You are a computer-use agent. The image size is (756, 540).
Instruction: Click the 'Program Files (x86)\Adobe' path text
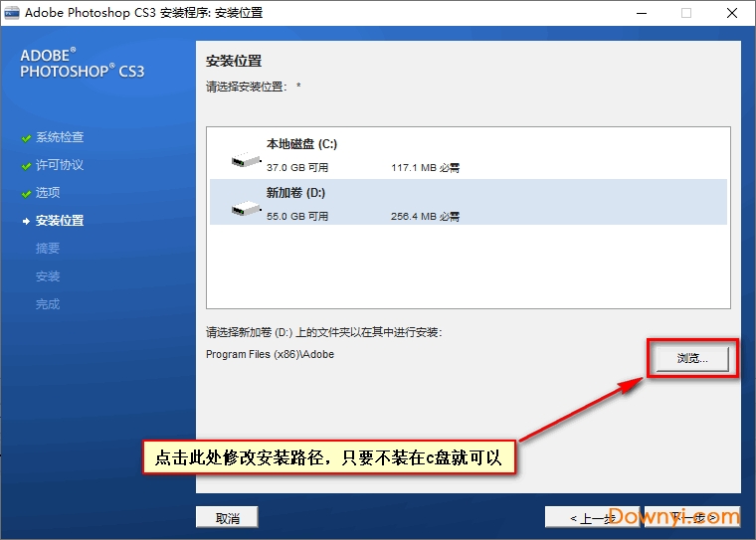270,354
